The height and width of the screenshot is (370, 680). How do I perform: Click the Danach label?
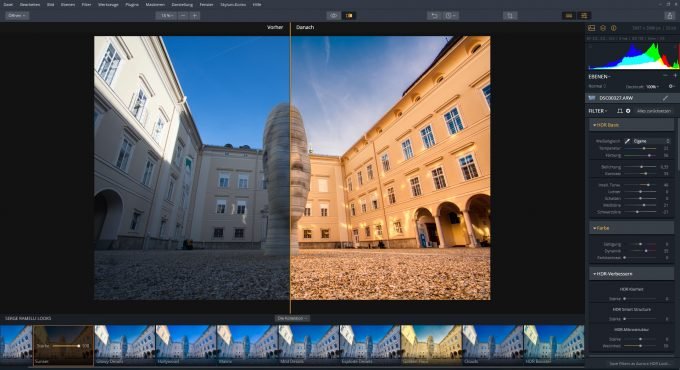tap(305, 27)
